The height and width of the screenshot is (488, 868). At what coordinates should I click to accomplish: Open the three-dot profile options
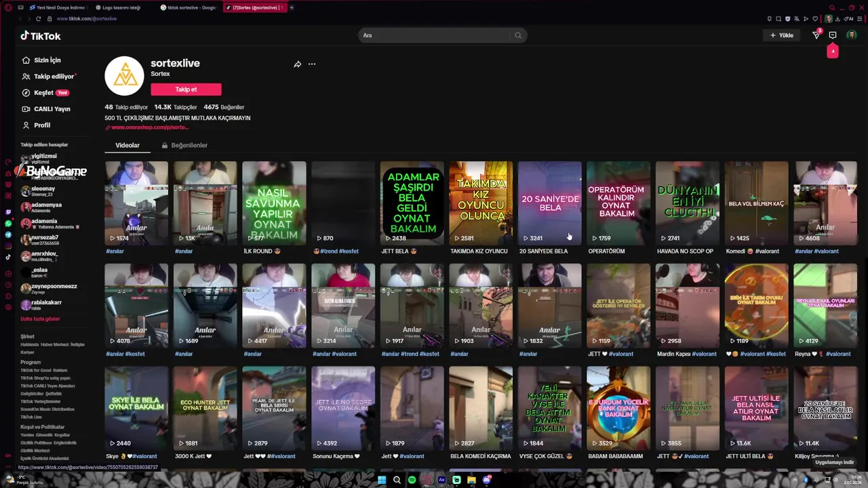point(312,64)
